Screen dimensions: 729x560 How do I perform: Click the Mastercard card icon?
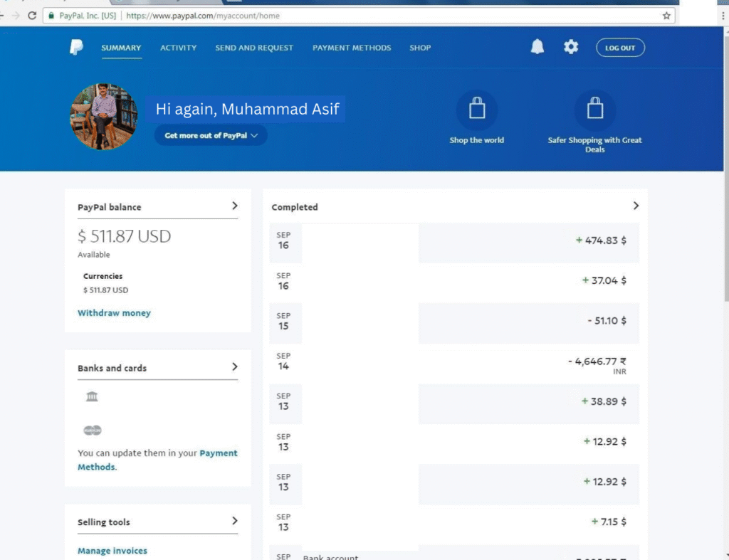click(x=92, y=430)
